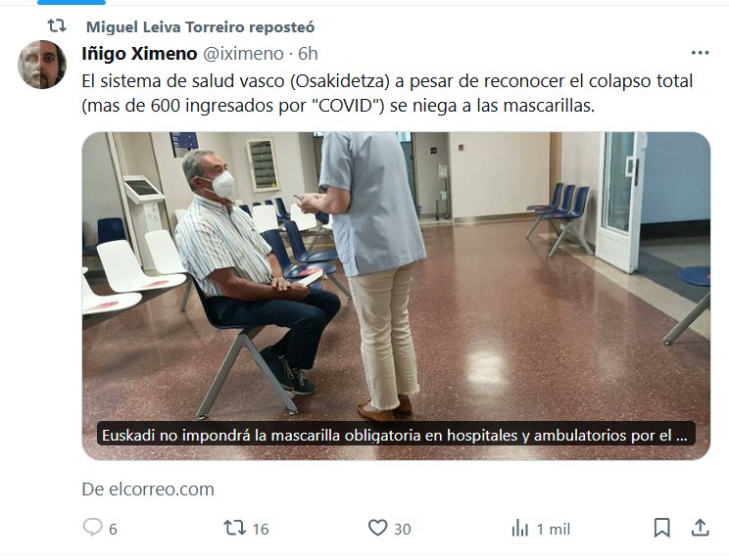This screenshot has height=560, width=729.
Task: Open Iñigo Ximeno's profile avatar
Action: 42,65
